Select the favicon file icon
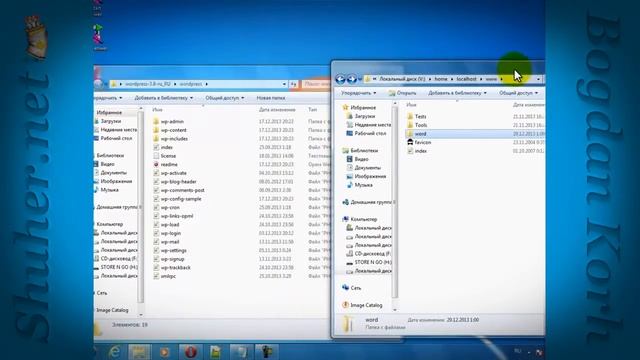Viewport: 640px width, 360px height. tap(410, 142)
